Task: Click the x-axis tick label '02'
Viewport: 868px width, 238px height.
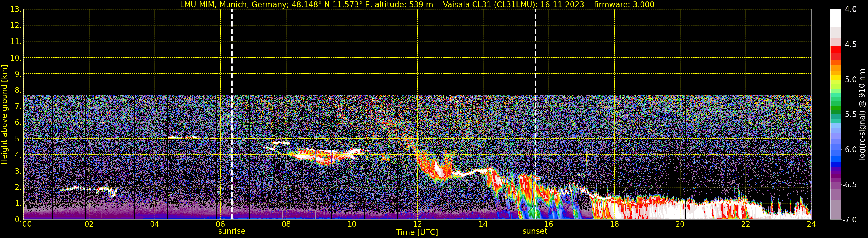Action: click(x=89, y=224)
